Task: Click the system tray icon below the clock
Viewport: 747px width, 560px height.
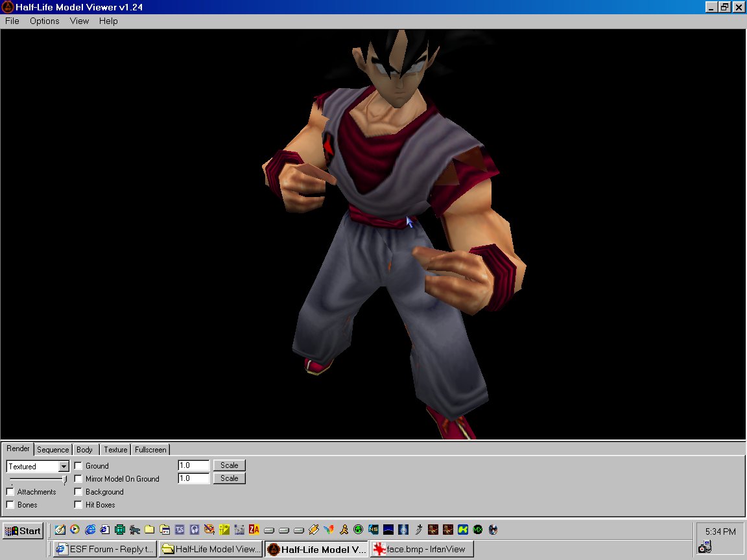Action: tap(705, 546)
